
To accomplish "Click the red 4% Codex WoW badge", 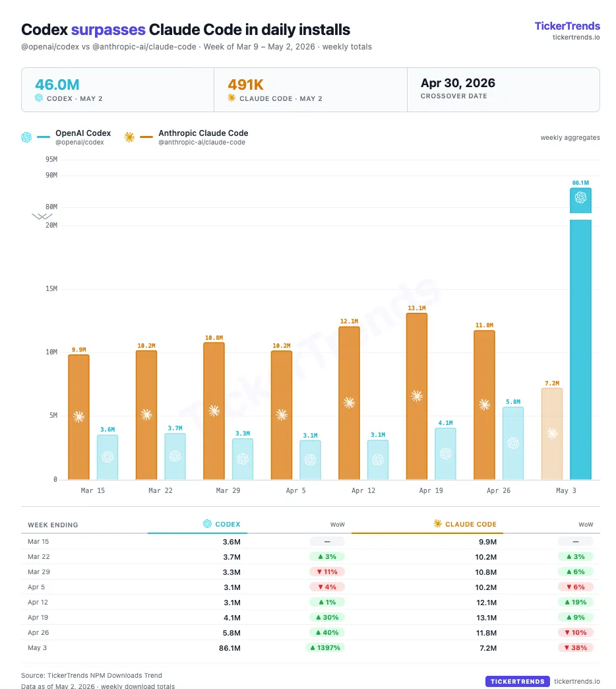I will [327, 587].
